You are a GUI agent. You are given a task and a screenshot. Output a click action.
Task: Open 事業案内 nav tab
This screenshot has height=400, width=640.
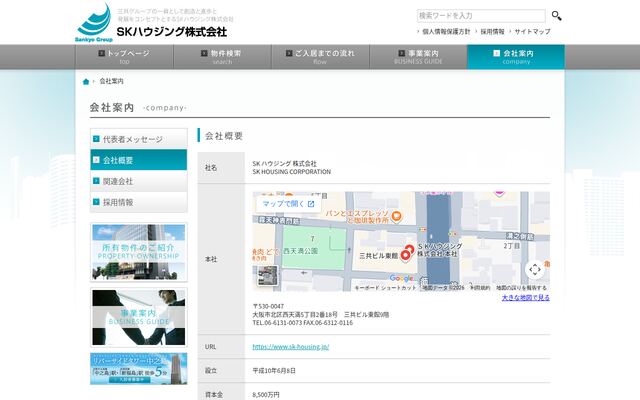pos(418,57)
